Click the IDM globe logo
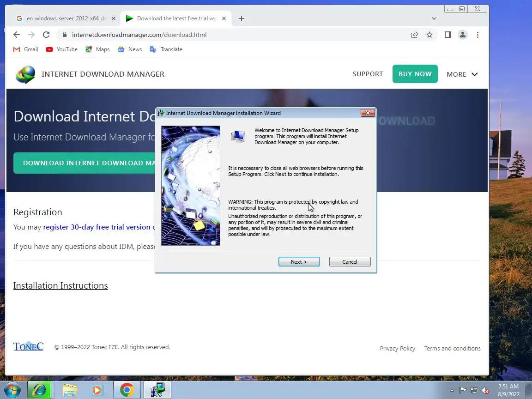Image resolution: width=532 pixels, height=399 pixels. (x=25, y=74)
